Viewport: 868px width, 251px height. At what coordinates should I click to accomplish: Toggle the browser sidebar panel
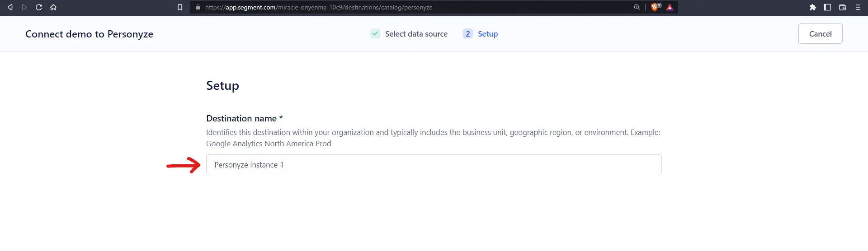tap(827, 7)
